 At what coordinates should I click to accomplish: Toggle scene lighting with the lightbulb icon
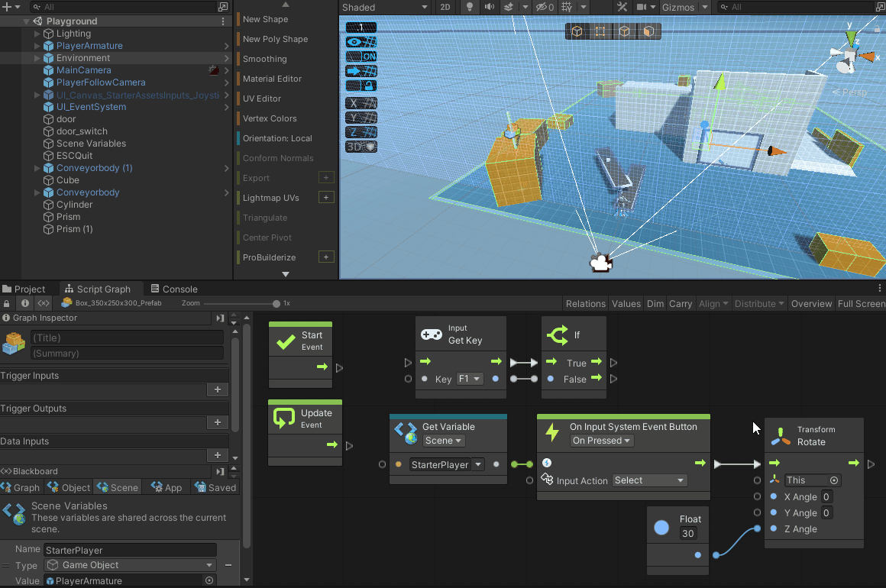470,7
